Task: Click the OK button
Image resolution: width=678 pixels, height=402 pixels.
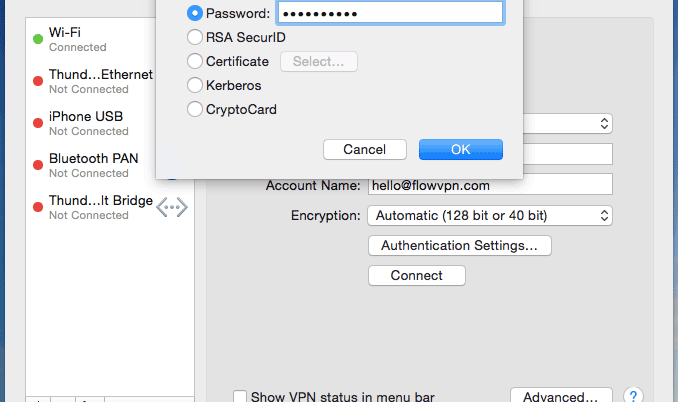Action: coord(460,150)
